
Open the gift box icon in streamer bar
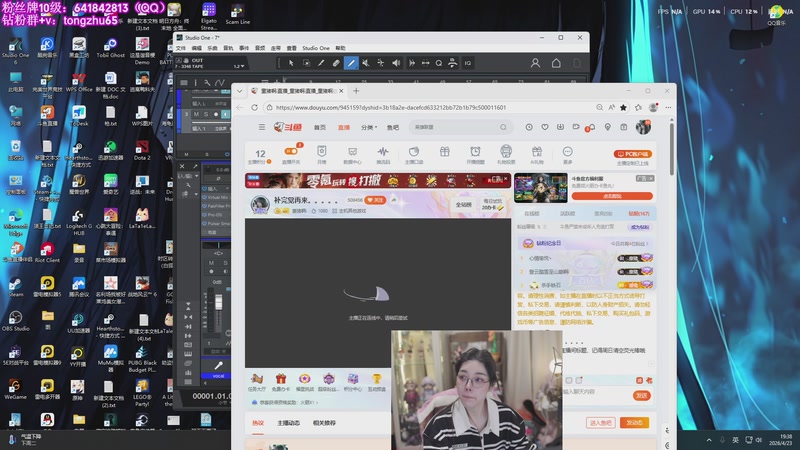point(445,152)
